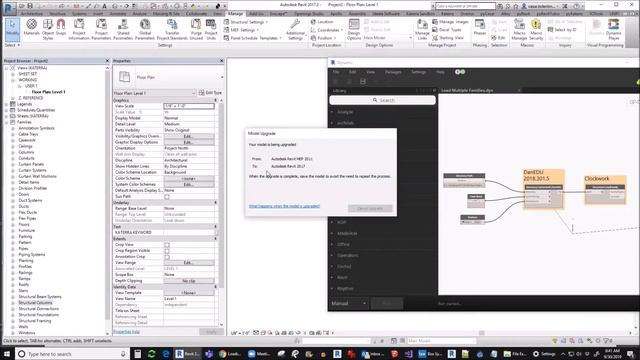
Task: Close the Properties palette
Action: [222, 61]
